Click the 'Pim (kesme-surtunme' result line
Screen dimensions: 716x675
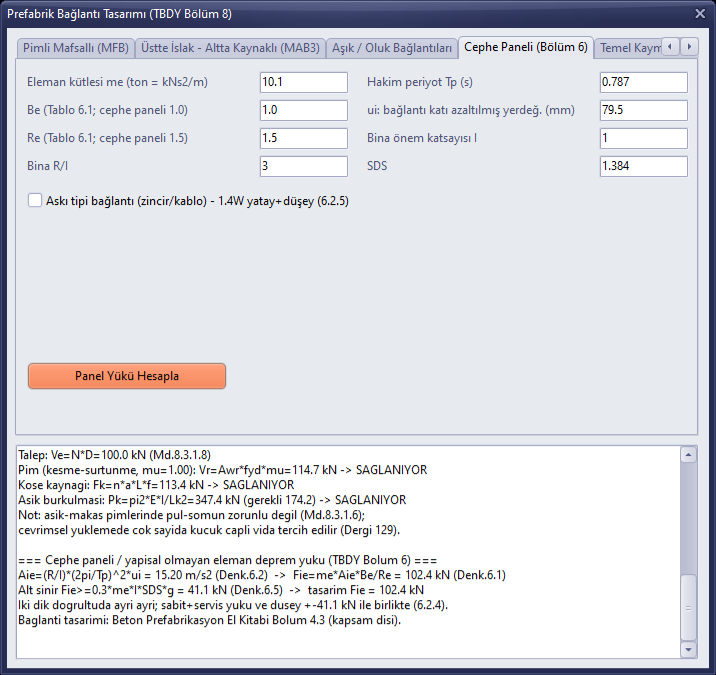point(222,470)
